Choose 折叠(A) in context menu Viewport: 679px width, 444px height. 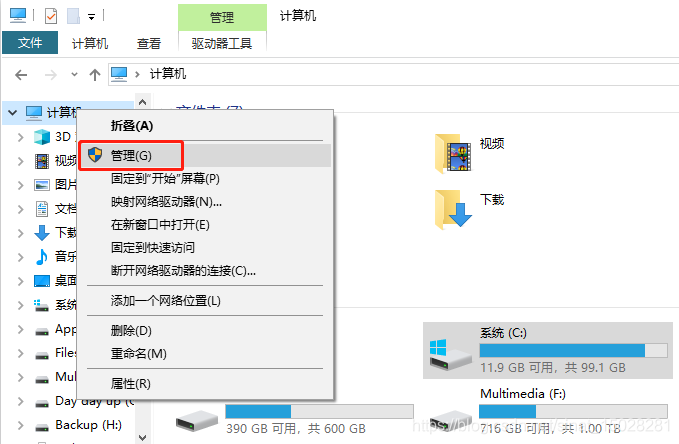click(205, 126)
